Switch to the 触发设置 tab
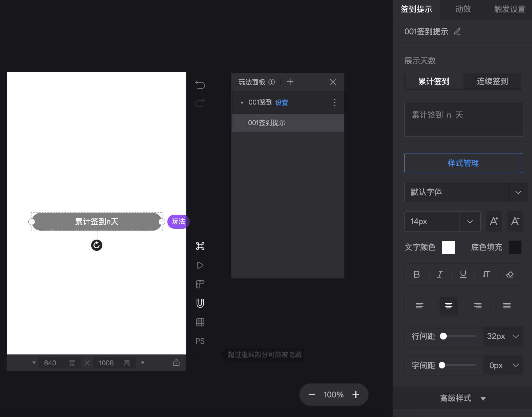Viewport: 532px width, 417px height. 509,9
